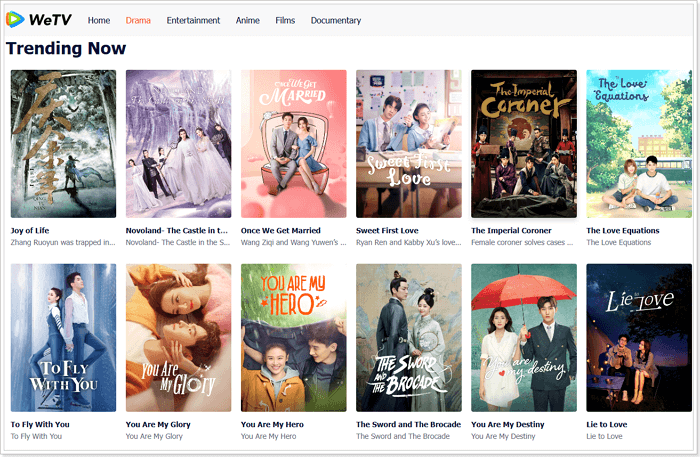Image resolution: width=700 pixels, height=457 pixels.
Task: Open the You Are My Hero poster
Action: 293,337
